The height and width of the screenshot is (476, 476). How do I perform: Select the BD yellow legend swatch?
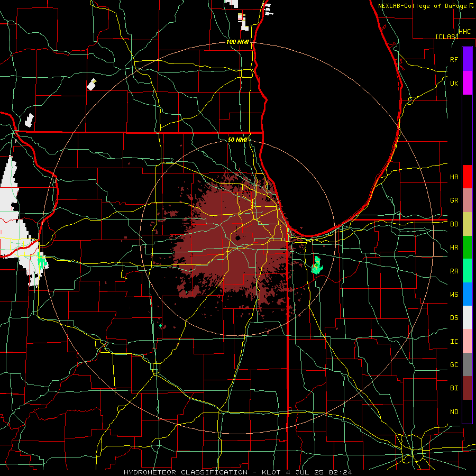coord(467,224)
